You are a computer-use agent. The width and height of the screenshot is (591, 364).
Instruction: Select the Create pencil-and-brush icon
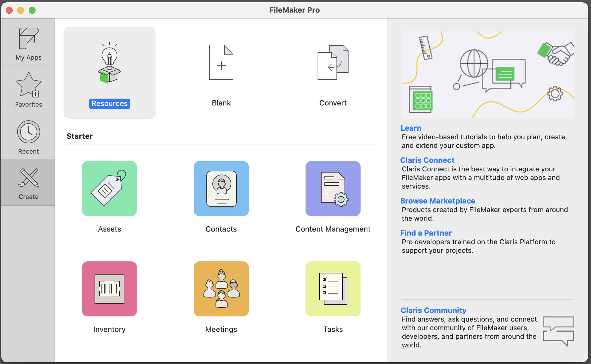(29, 178)
